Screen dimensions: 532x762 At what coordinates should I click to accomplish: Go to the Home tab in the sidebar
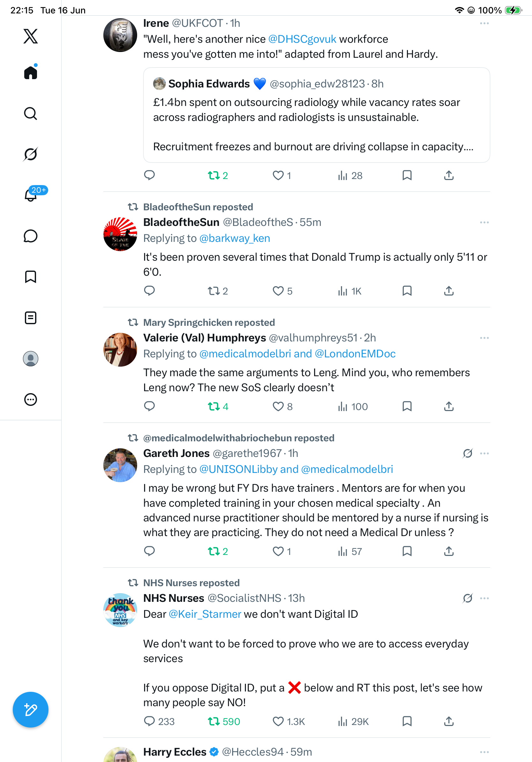pyautogui.click(x=31, y=72)
